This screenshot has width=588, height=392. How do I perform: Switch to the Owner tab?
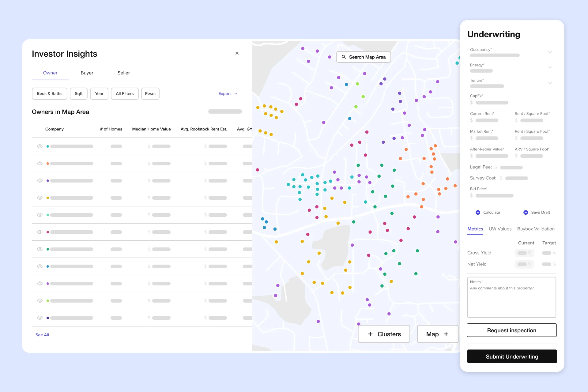click(x=50, y=73)
